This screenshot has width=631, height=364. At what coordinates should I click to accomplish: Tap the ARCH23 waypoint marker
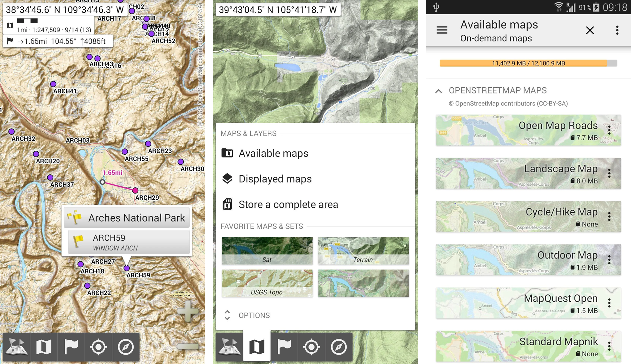[148, 144]
